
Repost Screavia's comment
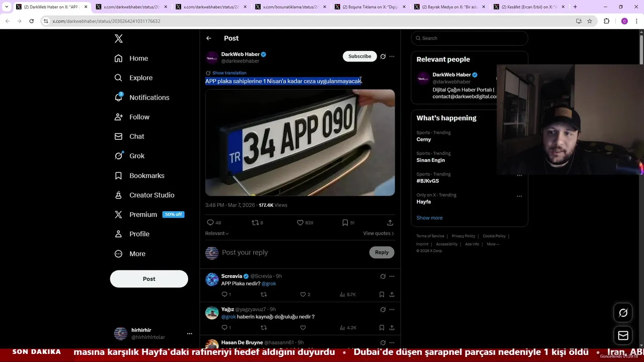(264, 295)
